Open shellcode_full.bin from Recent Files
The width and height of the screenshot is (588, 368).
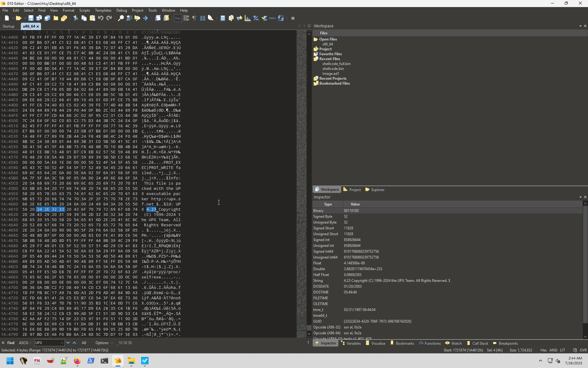coord(336,64)
